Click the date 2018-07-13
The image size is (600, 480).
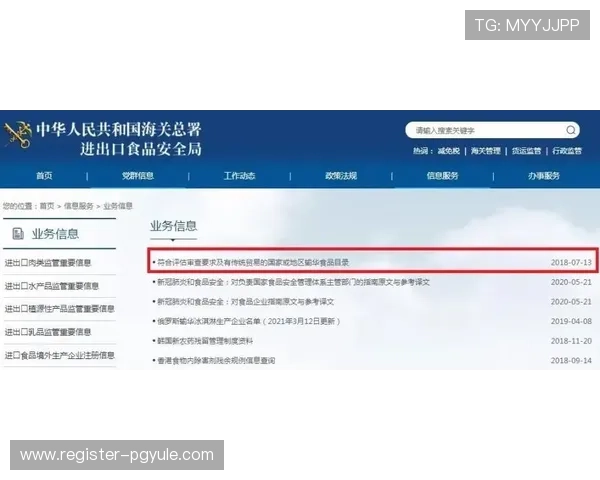[x=571, y=263]
